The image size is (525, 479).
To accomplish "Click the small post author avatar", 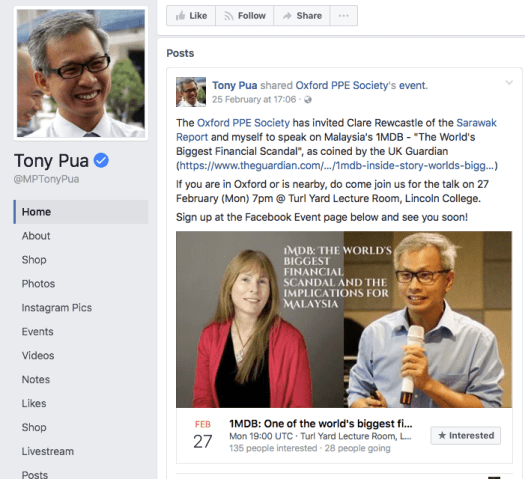I will [x=191, y=92].
